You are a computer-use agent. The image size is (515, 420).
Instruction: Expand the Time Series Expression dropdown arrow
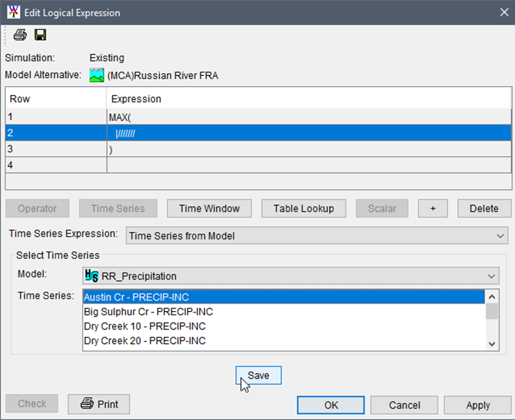pyautogui.click(x=501, y=234)
